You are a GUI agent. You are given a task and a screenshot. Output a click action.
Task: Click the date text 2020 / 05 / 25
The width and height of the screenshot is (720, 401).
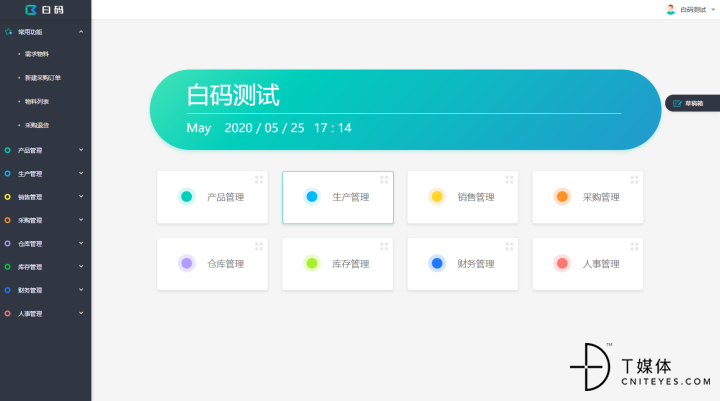[264, 128]
